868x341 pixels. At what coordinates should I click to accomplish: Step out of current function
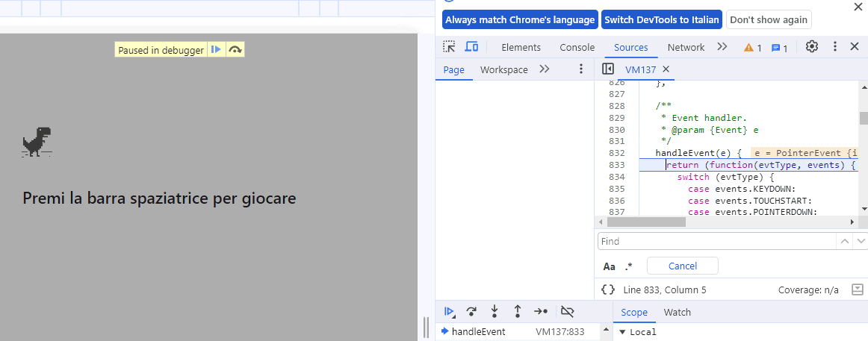[x=518, y=312]
